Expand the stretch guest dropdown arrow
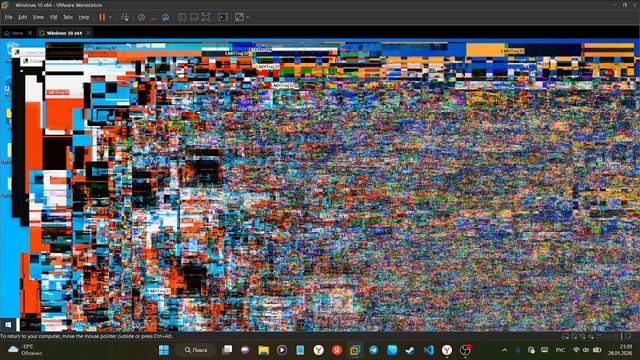 (x=247, y=17)
